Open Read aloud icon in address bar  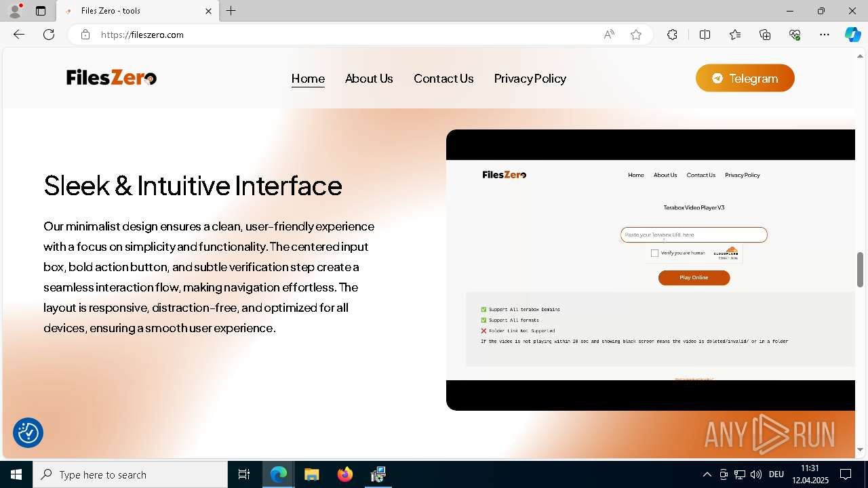click(x=609, y=35)
